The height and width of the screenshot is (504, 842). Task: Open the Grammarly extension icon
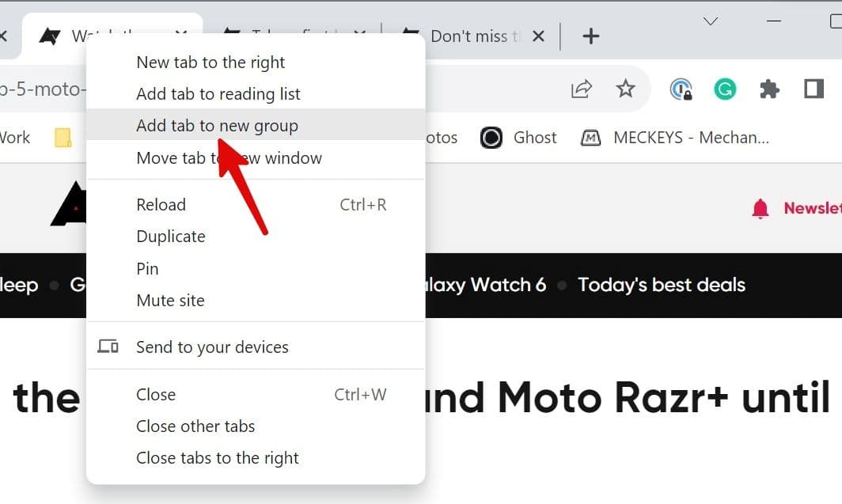[x=726, y=89]
